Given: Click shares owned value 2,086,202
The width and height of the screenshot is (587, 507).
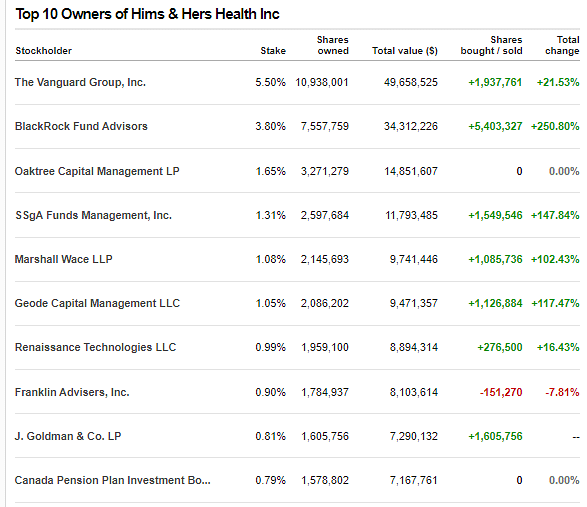Looking at the screenshot, I should pyautogui.click(x=325, y=303).
